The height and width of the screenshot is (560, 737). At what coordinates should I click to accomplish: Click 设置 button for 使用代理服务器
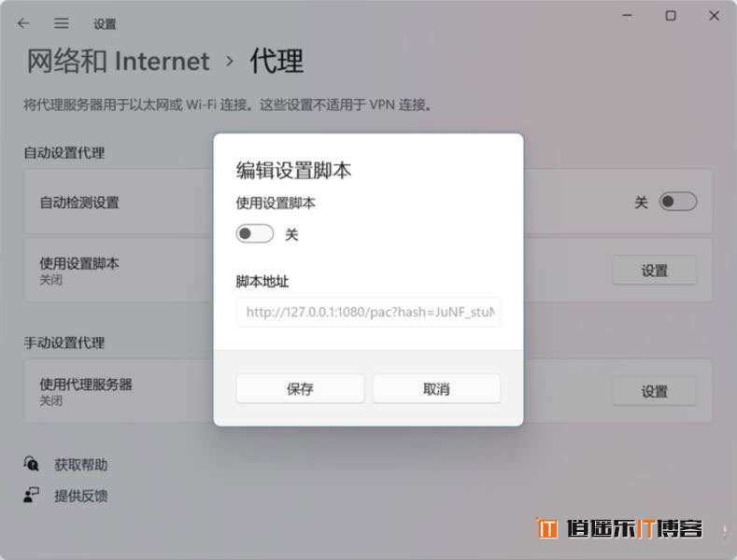click(x=654, y=391)
